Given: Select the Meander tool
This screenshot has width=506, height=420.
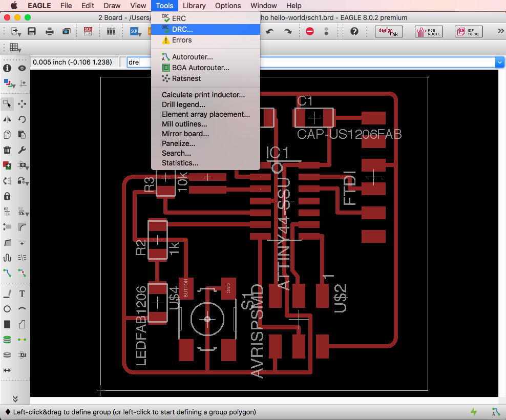Looking at the screenshot, I should tap(7, 258).
